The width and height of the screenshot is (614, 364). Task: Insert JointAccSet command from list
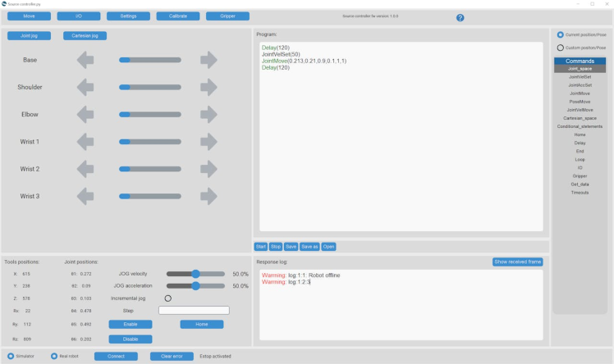click(580, 85)
